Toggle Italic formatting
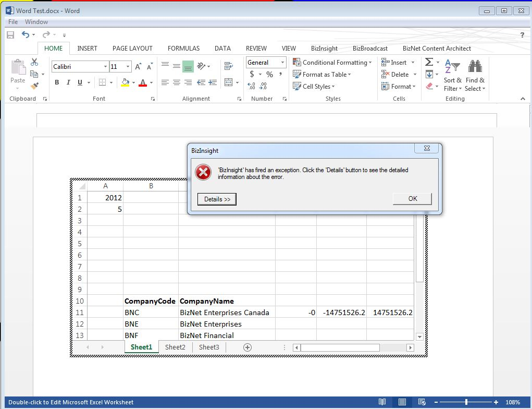 (68, 82)
